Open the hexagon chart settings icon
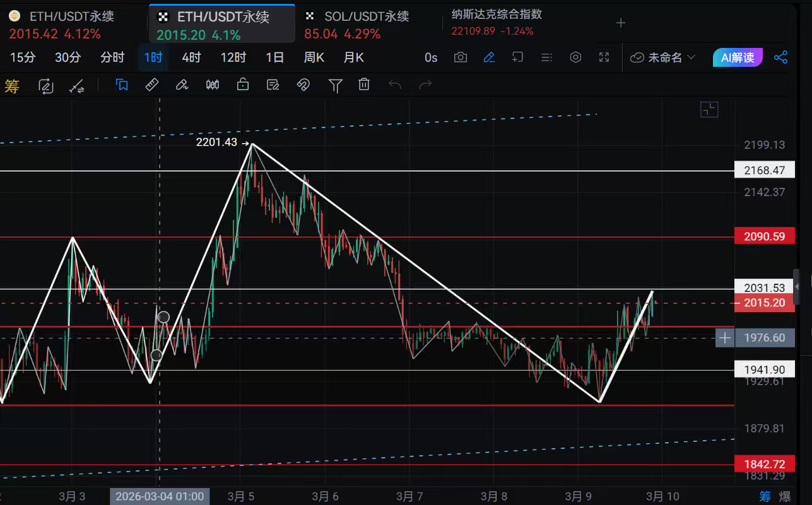The height and width of the screenshot is (505, 812). (x=575, y=57)
